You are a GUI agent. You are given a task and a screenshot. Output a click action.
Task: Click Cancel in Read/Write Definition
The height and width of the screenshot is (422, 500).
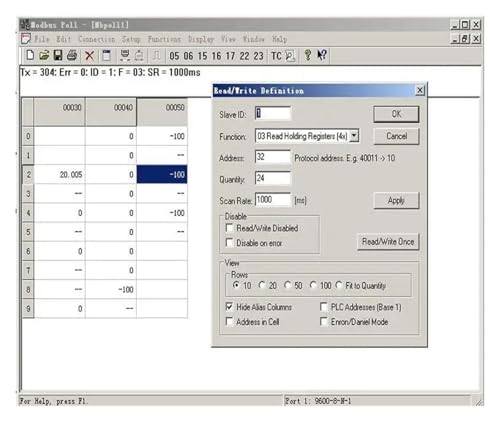point(396,136)
